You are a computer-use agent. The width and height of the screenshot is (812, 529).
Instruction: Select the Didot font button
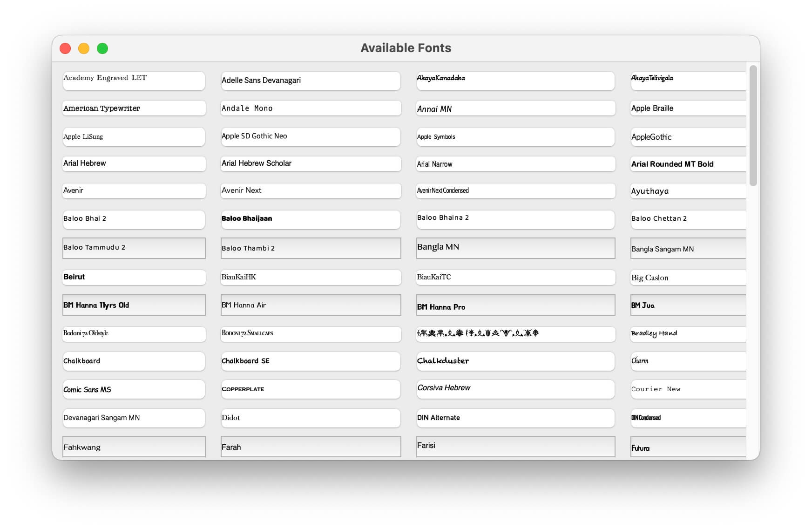311,418
